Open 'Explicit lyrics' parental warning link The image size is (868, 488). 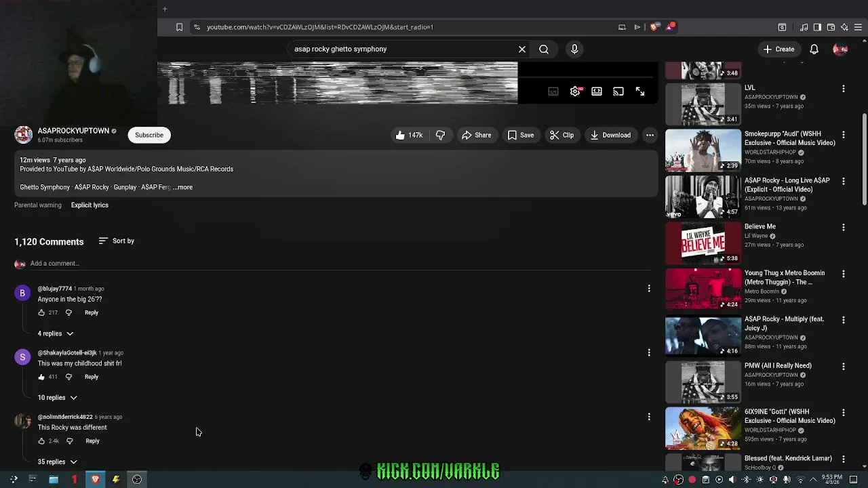(x=90, y=205)
